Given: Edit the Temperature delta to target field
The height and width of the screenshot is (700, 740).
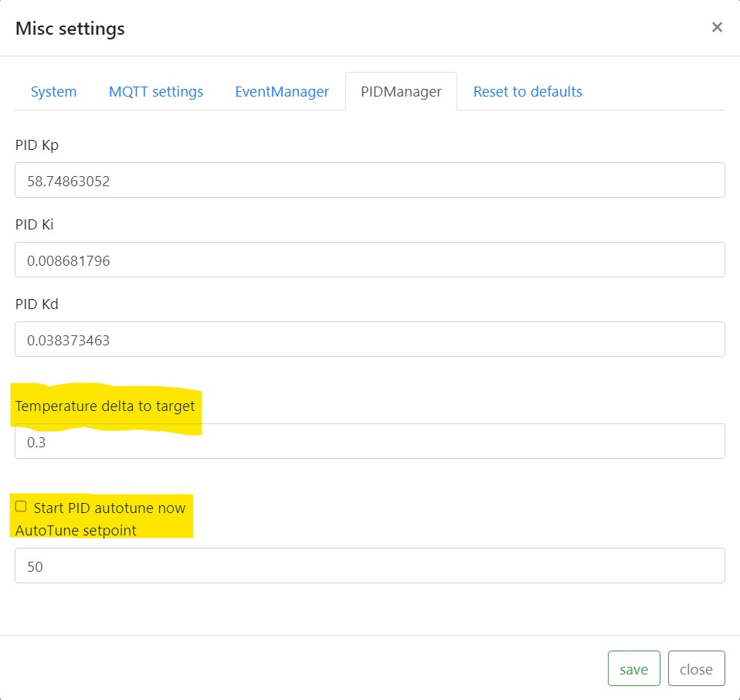Looking at the screenshot, I should click(369, 441).
